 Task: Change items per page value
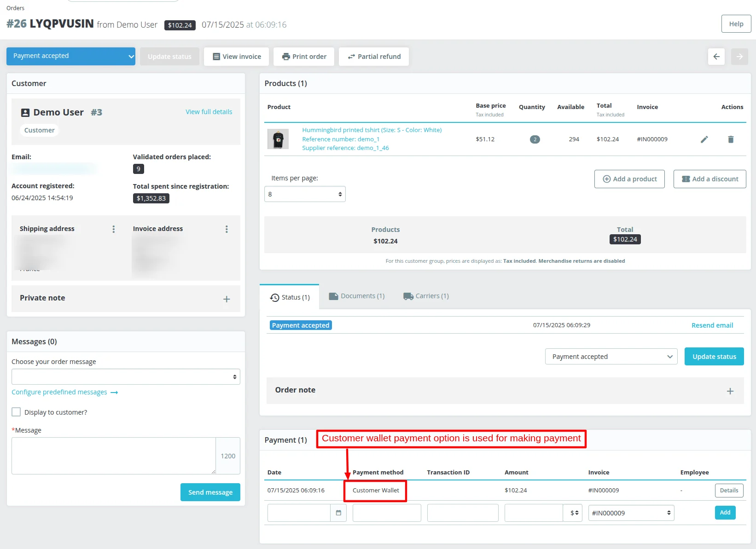[x=305, y=194]
